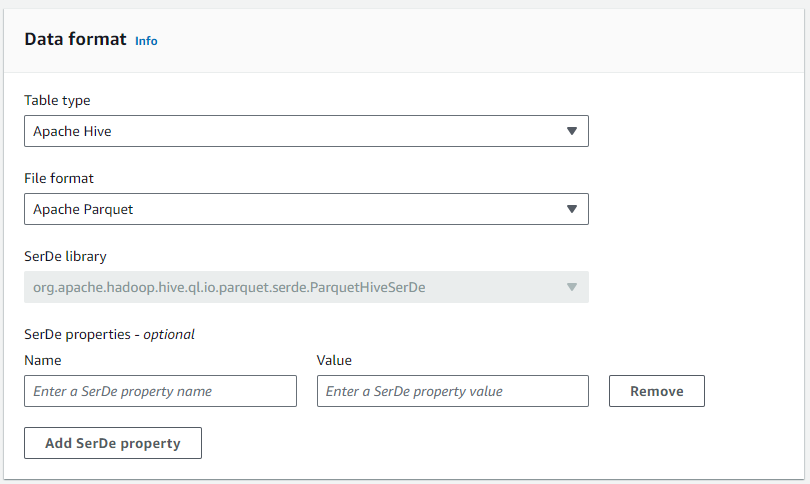
Task: Click the Table type dropdown arrow
Action: [x=572, y=131]
